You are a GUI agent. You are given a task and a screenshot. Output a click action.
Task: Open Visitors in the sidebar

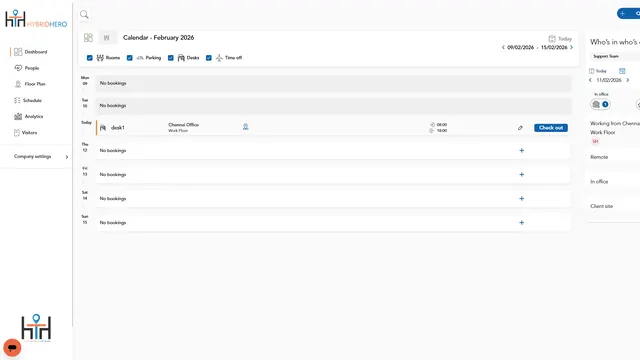point(25,133)
